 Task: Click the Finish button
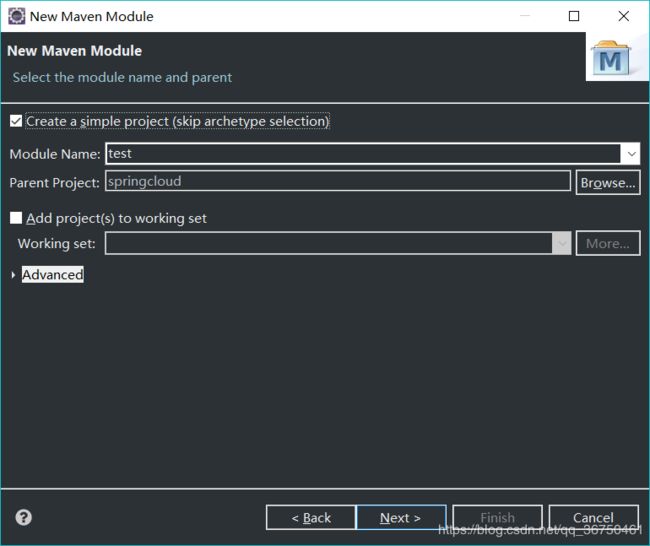pyautogui.click(x=497, y=517)
